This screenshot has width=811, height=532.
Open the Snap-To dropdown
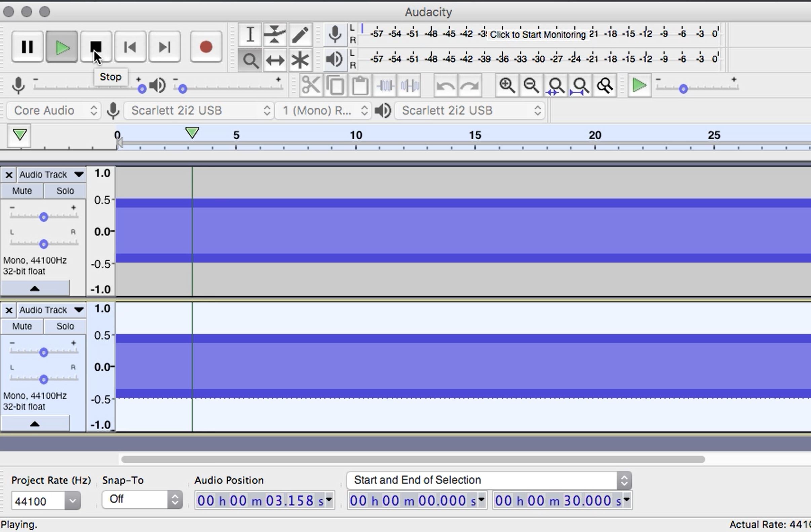pyautogui.click(x=142, y=499)
